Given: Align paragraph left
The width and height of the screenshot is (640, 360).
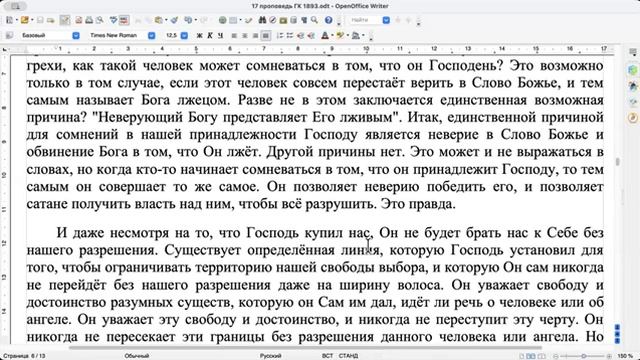Looking at the screenshot, I should pos(234,36).
